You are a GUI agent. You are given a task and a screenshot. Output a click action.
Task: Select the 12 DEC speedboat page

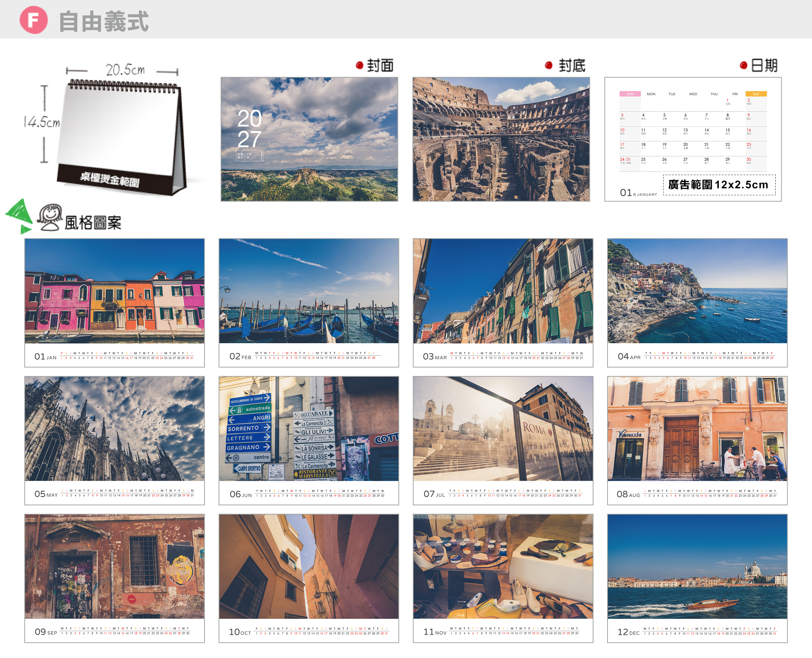(697, 579)
